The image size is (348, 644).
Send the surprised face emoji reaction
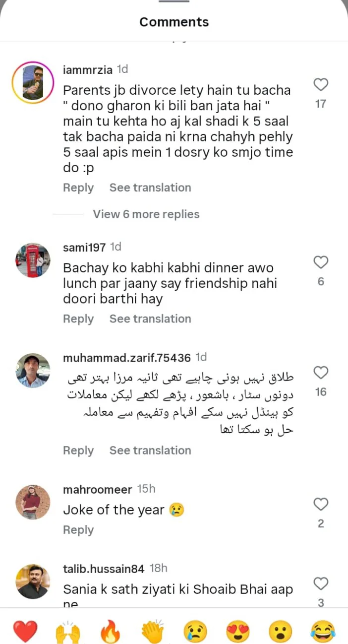[281, 632]
